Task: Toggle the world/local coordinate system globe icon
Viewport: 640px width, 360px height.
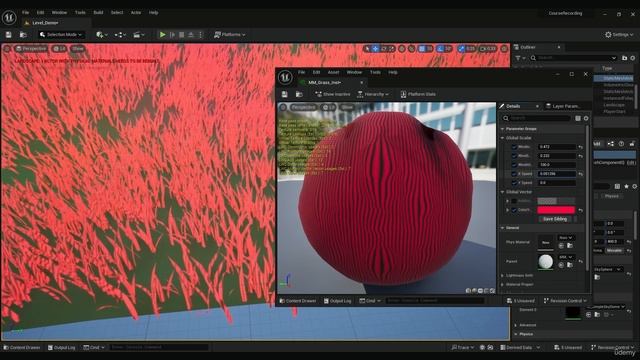Action: pos(402,49)
